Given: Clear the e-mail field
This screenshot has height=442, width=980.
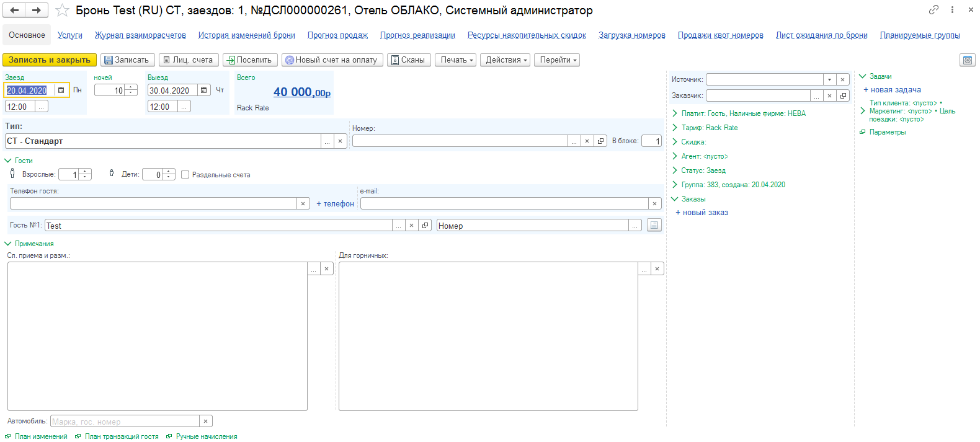Looking at the screenshot, I should (x=654, y=203).
